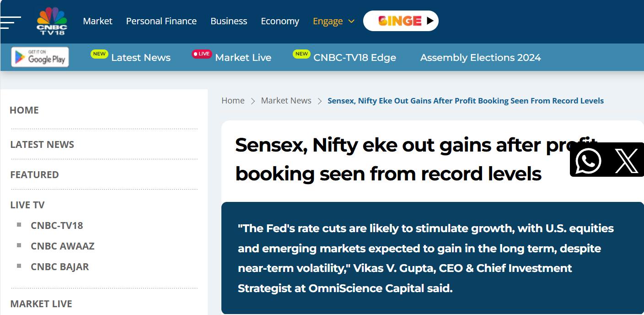The image size is (644, 315).
Task: Select CNBC BAJAR in the sidebar
Action: (60, 266)
